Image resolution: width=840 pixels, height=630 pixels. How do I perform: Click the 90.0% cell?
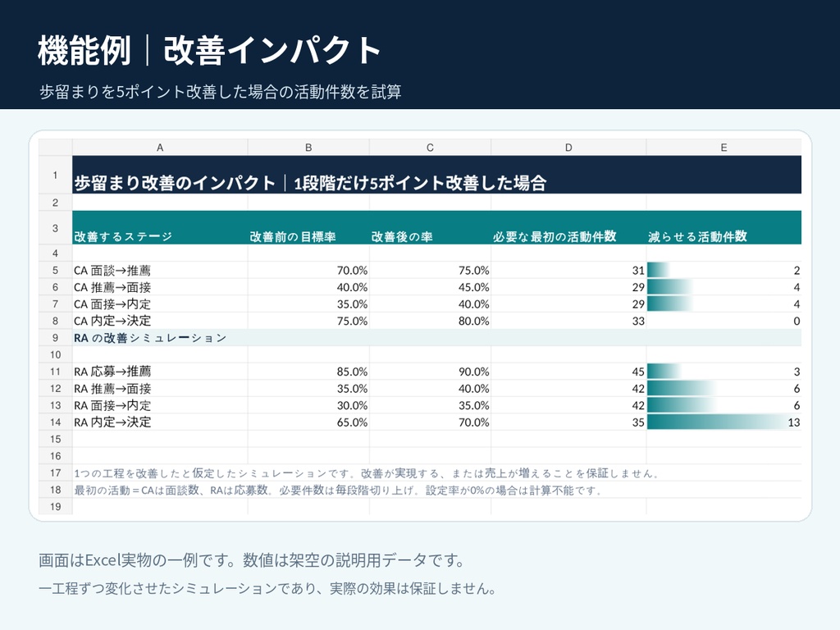430,372
